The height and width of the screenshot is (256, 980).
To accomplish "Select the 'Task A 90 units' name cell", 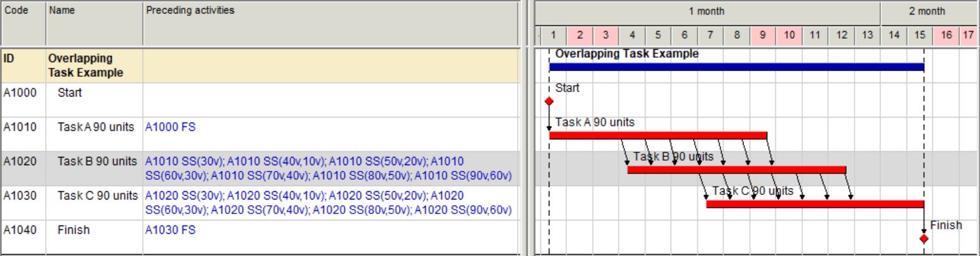I will (94, 134).
